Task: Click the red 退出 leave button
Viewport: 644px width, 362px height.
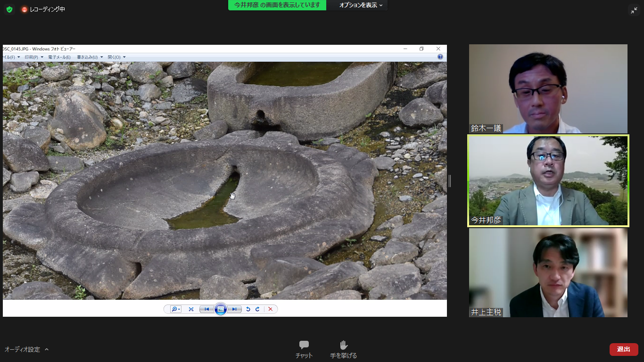Action: coord(624,349)
